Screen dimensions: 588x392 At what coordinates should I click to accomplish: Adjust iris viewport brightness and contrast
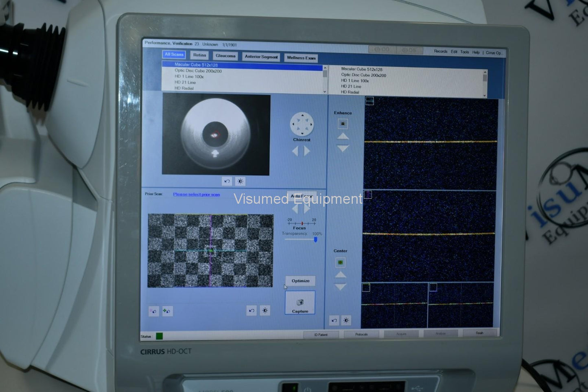(x=240, y=181)
